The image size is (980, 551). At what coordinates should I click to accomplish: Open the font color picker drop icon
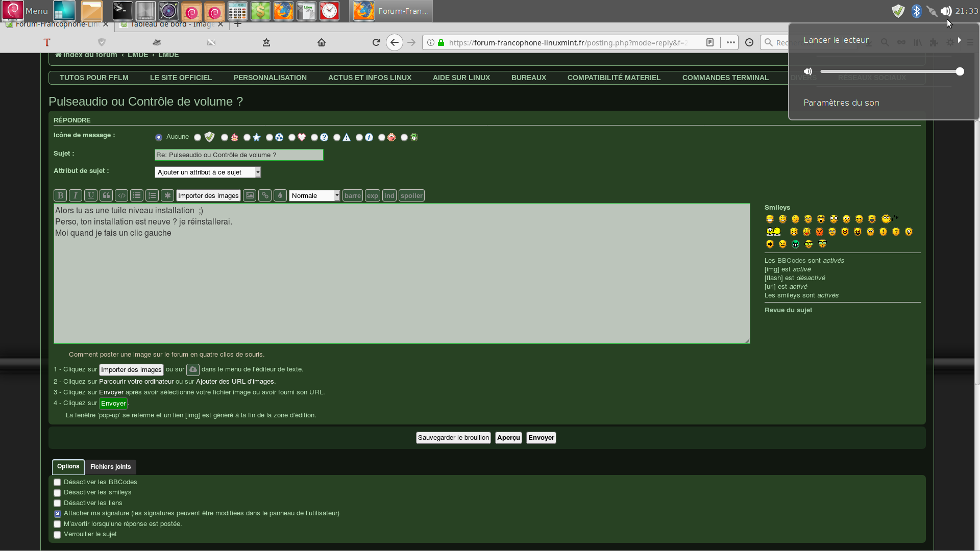point(280,195)
